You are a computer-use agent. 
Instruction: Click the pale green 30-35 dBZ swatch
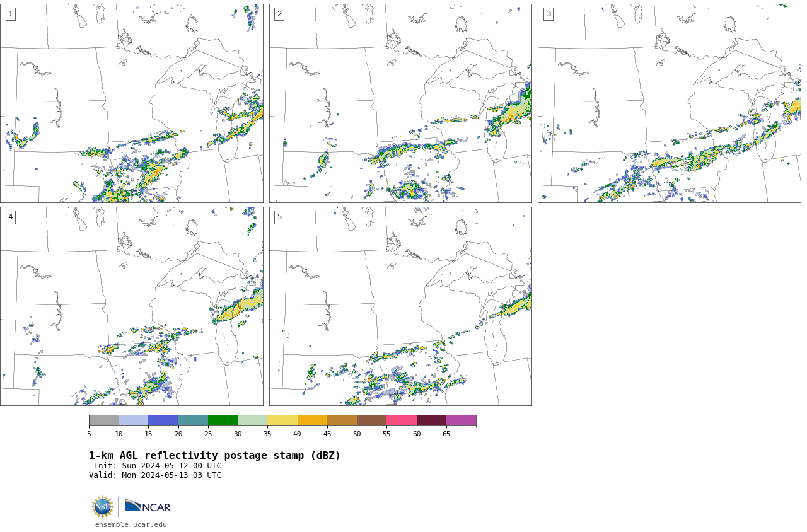click(x=252, y=420)
